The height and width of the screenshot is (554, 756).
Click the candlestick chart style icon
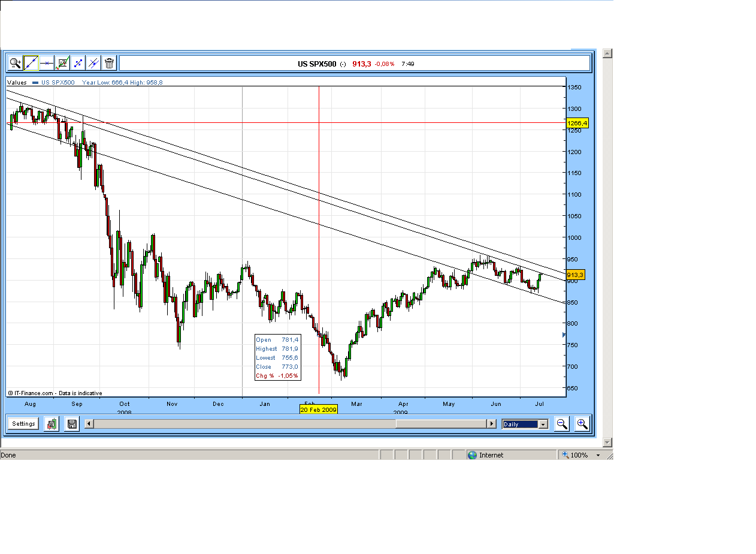coord(52,424)
